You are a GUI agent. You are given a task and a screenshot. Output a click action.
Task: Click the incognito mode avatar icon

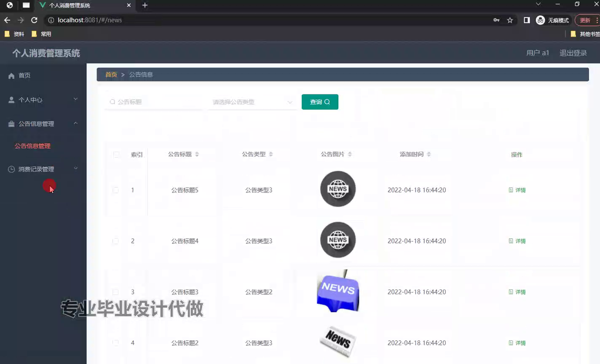[x=540, y=20]
